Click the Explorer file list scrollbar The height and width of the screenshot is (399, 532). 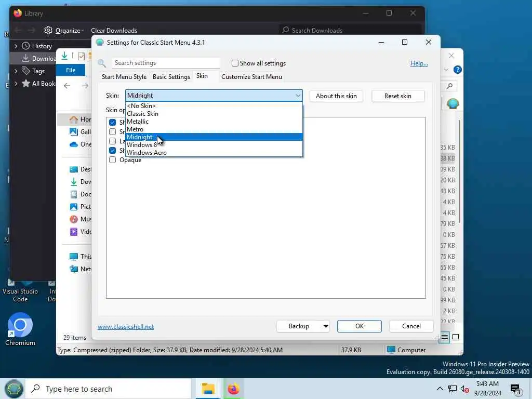click(459, 171)
